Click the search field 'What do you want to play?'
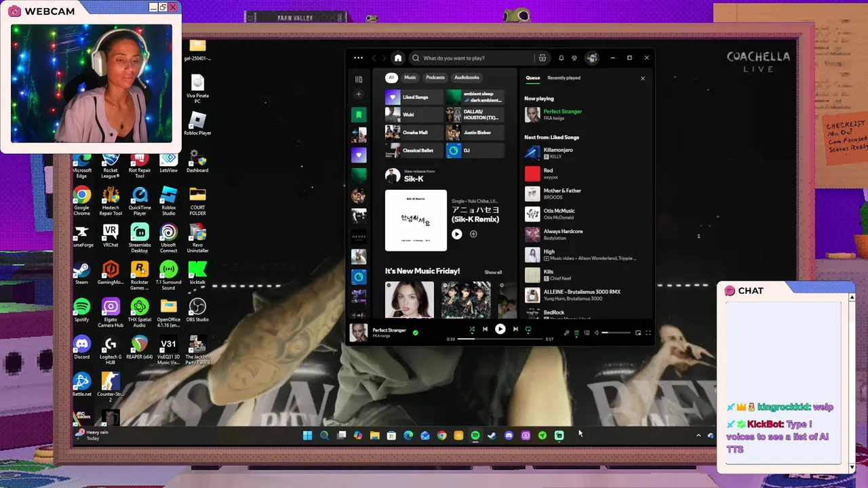Viewport: 868px width, 488px height. tap(473, 58)
